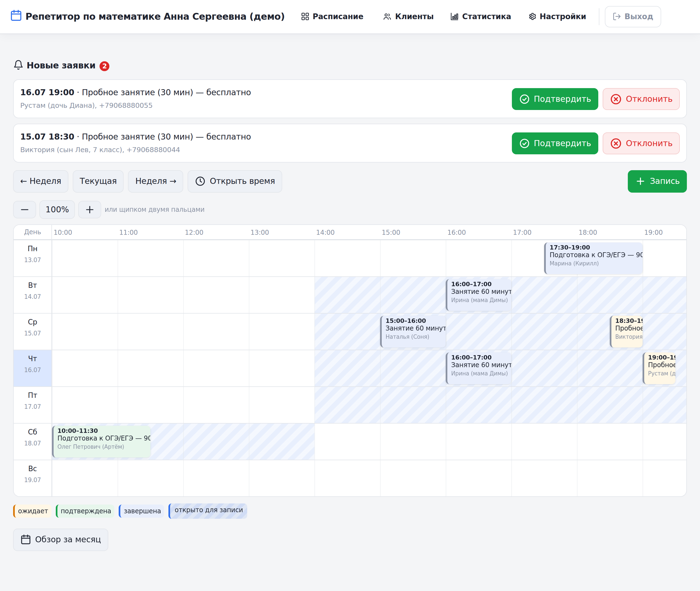Click the gear icon next to Настройки
The width and height of the screenshot is (700, 591).
(x=532, y=16)
